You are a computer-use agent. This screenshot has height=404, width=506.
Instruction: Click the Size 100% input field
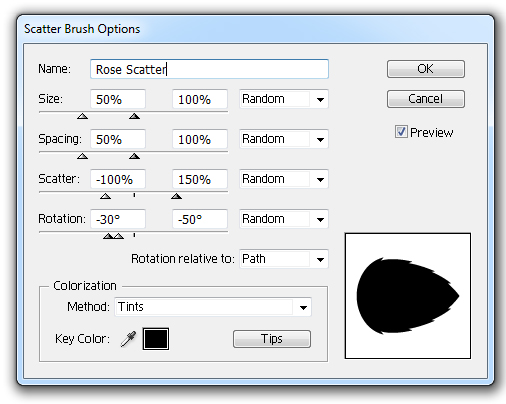(x=200, y=99)
